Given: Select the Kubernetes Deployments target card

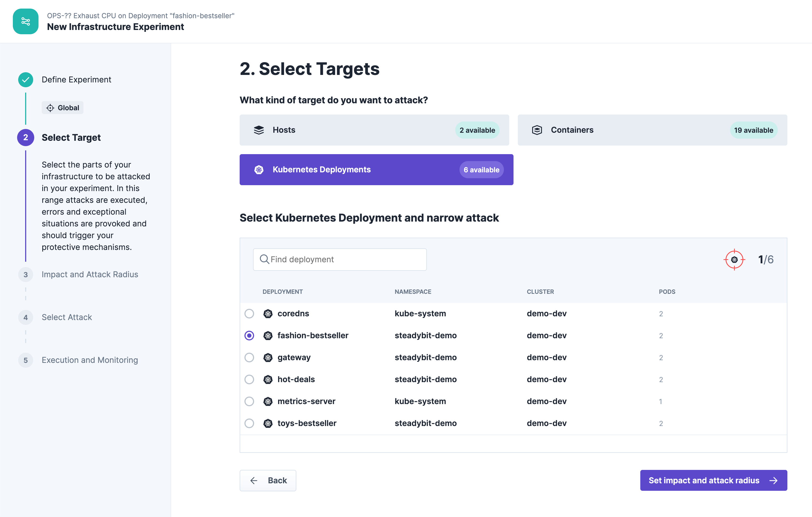Looking at the screenshot, I should coord(376,170).
